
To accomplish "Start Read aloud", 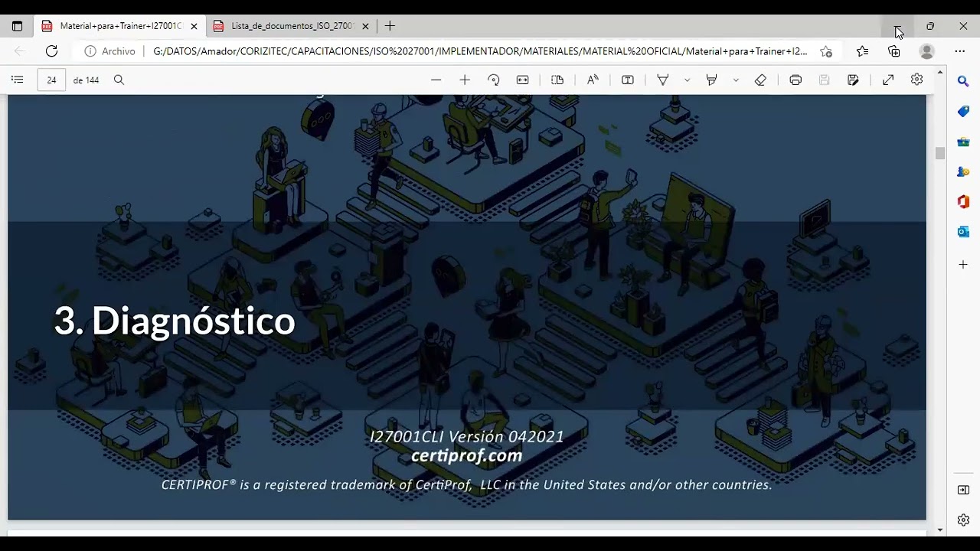I will tap(593, 80).
